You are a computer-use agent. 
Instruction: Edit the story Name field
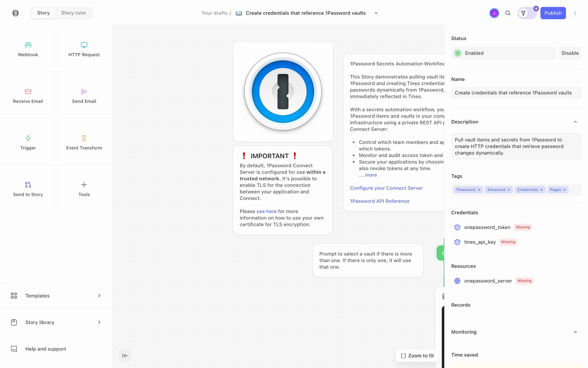[x=516, y=93]
